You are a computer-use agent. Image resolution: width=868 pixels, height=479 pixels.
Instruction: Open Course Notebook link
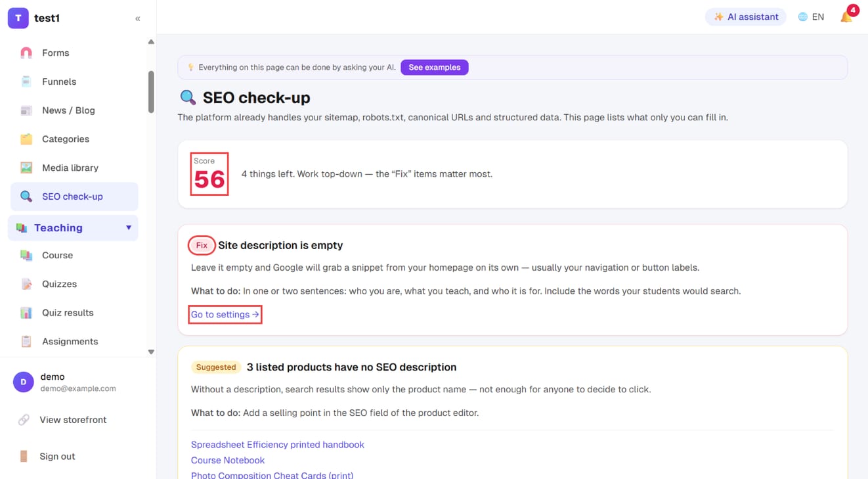tap(228, 461)
